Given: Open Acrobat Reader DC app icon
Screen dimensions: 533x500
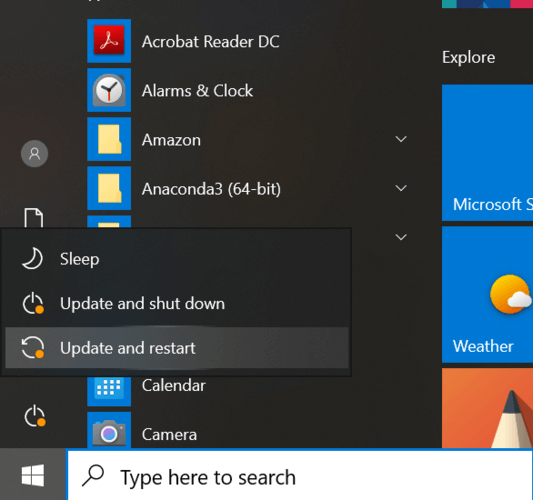Looking at the screenshot, I should click(109, 41).
